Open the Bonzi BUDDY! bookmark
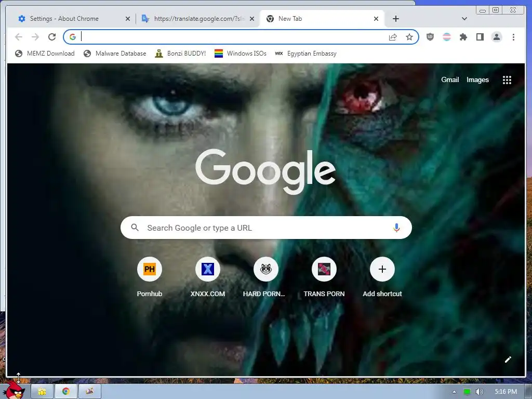The image size is (532, 399). 180,54
